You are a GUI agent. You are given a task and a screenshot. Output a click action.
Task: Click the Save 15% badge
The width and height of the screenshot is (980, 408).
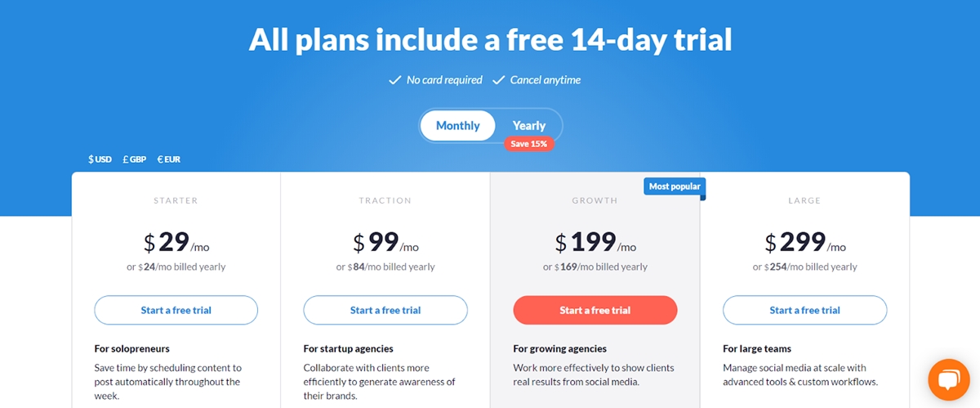pos(529,144)
